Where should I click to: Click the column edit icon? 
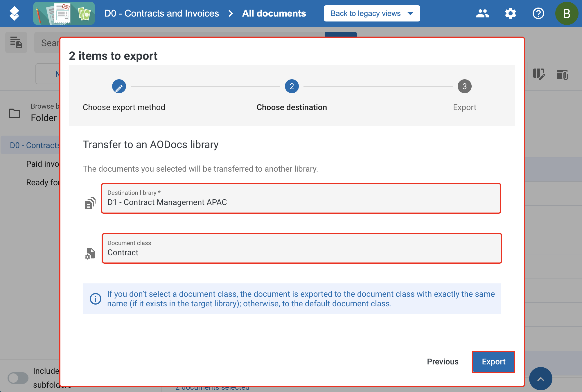(x=539, y=74)
